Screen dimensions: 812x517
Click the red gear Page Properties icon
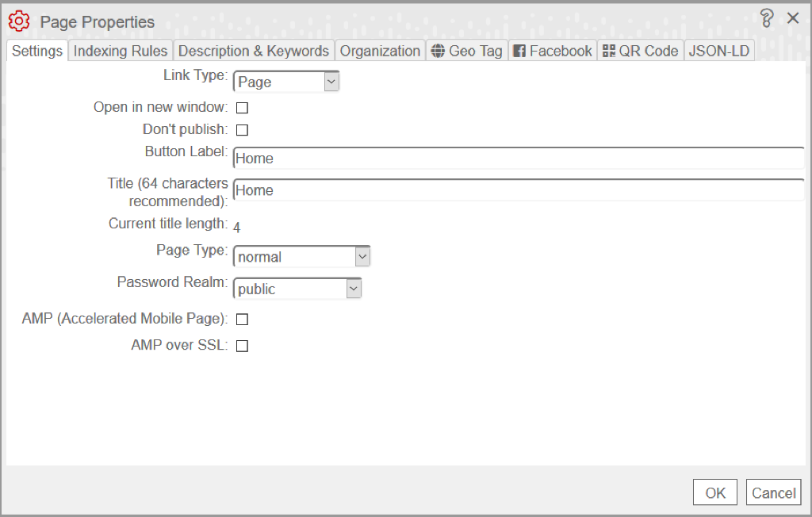coord(19,21)
